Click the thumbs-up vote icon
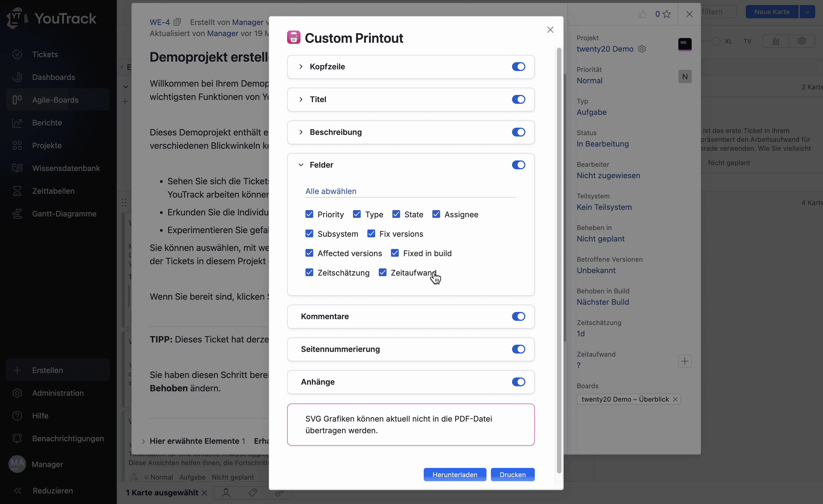 click(642, 14)
